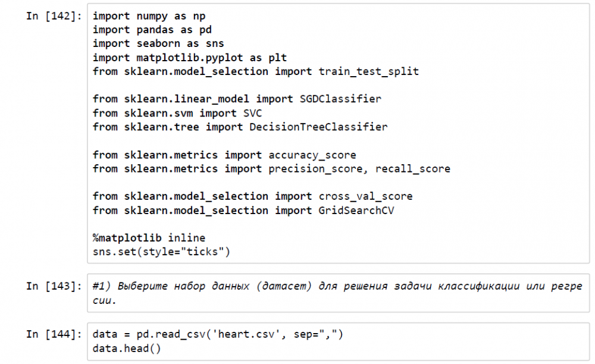595x364 pixels.
Task: Click the 'import seaborn as sns' line
Action: tap(158, 43)
